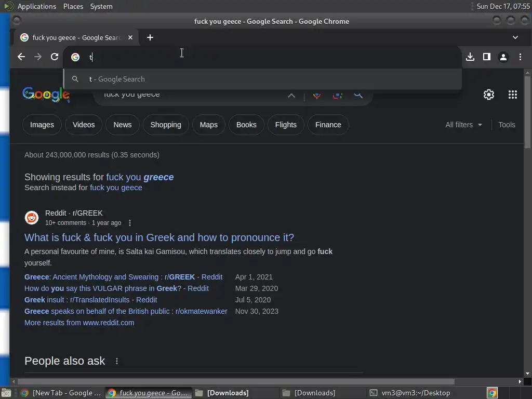Click the Chrome icon in the panel tray

click(x=492, y=393)
